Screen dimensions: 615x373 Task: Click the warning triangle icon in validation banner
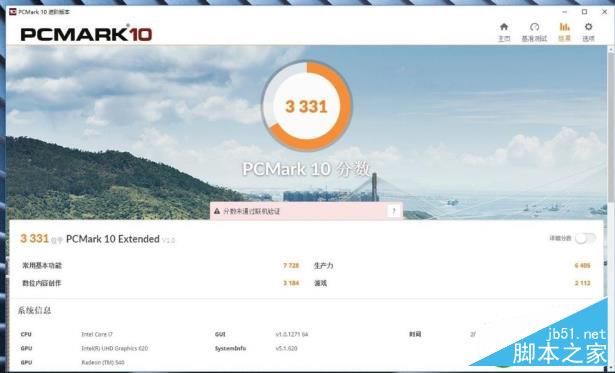tap(217, 211)
